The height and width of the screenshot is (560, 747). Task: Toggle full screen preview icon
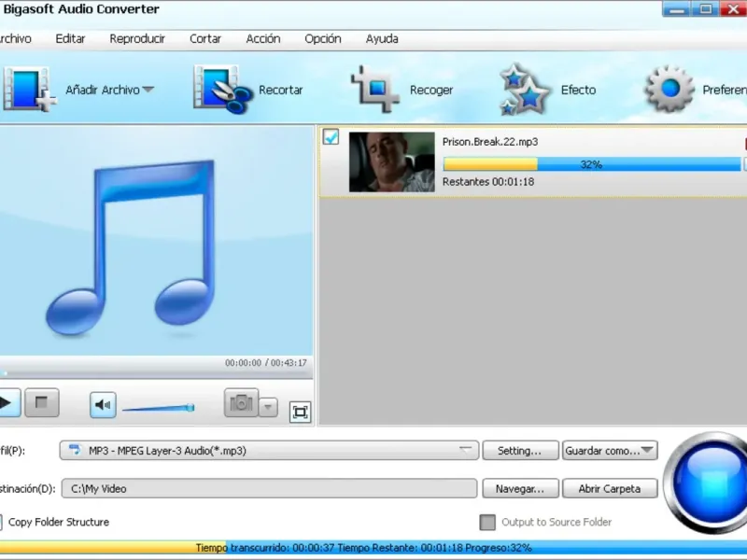300,412
